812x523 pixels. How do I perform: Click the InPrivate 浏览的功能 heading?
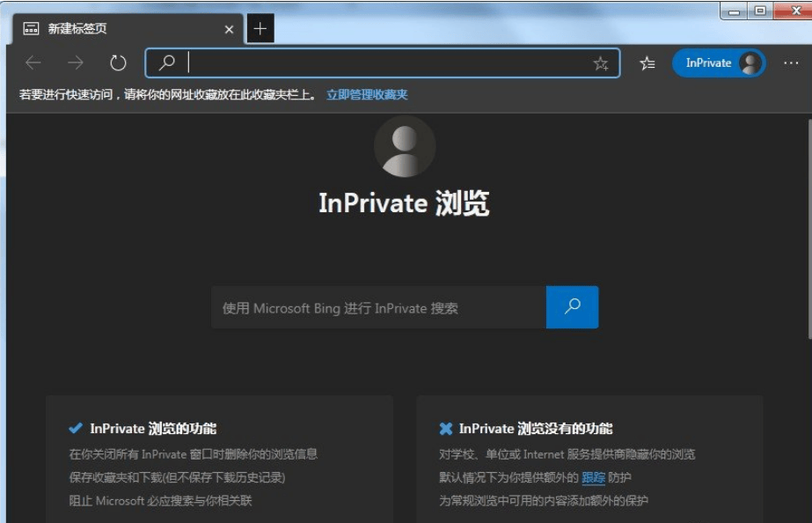click(152, 429)
